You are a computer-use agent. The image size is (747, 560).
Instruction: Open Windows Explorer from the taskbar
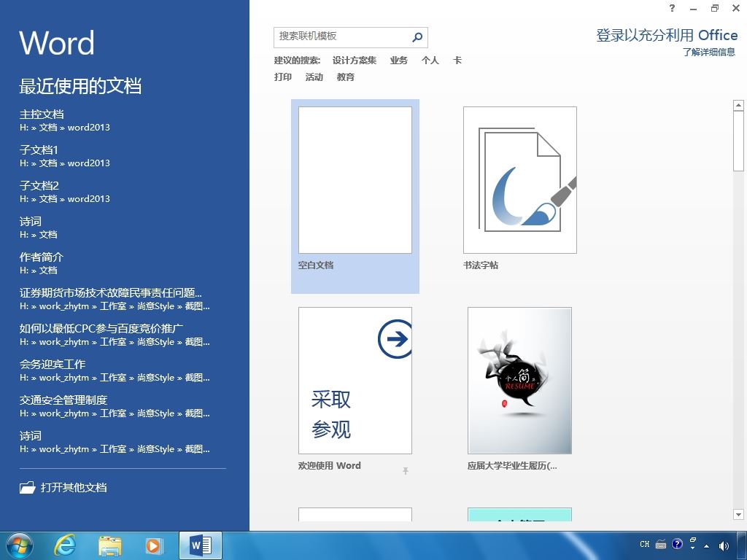[x=110, y=545]
